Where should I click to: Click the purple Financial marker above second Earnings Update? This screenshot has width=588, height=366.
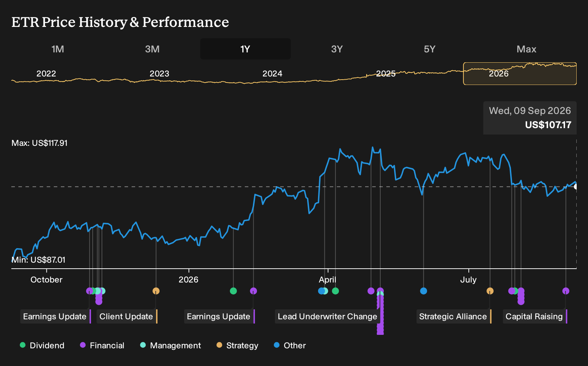click(253, 291)
